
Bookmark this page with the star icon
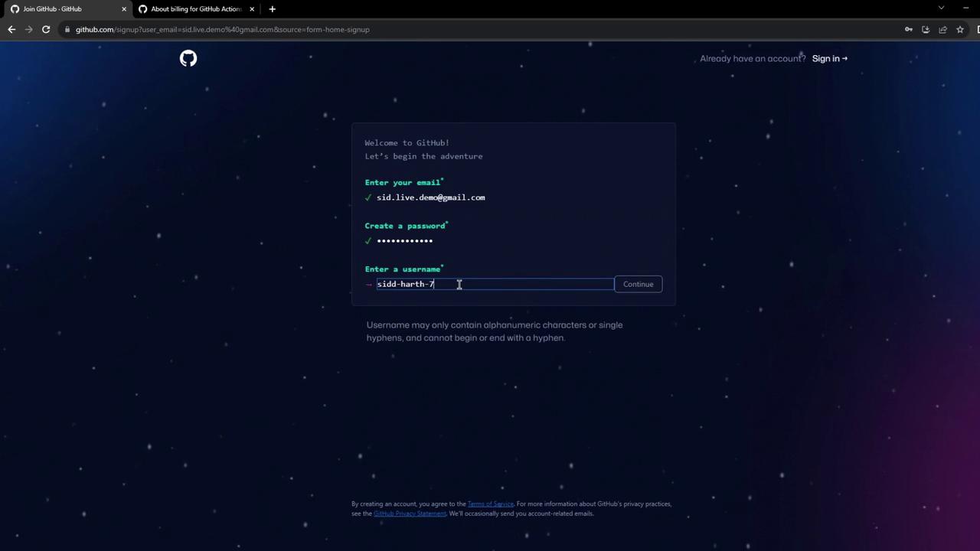960,29
